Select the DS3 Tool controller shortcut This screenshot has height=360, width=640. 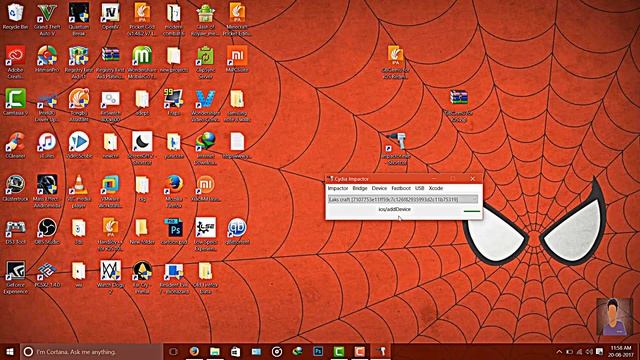(x=16, y=231)
